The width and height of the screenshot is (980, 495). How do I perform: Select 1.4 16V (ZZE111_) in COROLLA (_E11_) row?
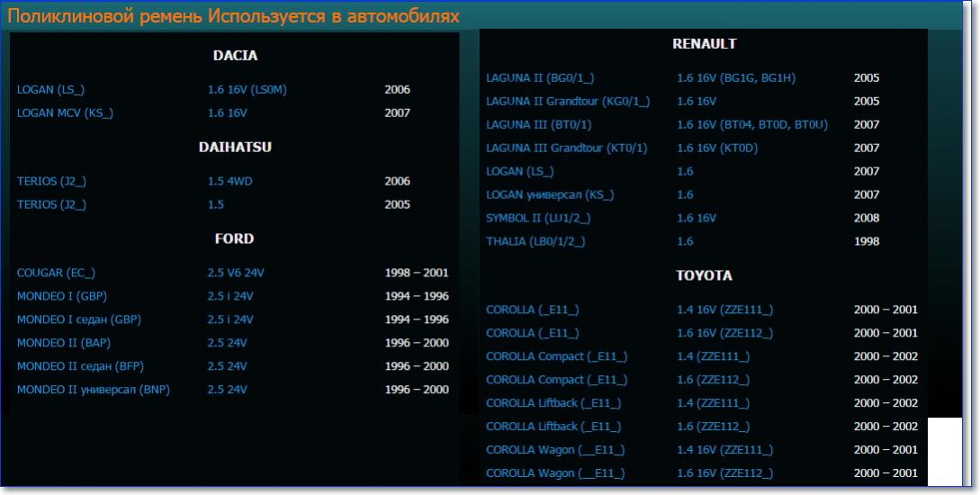725,310
